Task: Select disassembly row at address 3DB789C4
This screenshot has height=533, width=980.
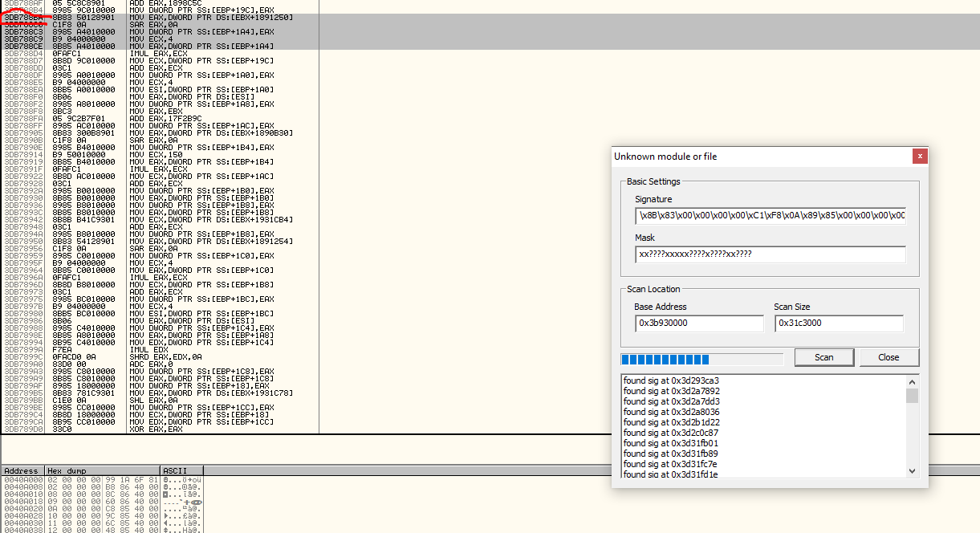Action: (x=161, y=414)
